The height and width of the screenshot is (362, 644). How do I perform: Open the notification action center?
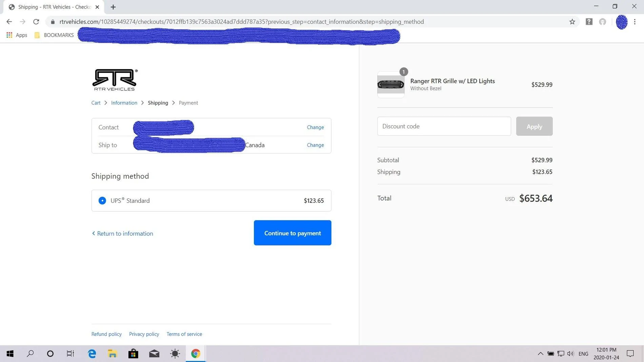tap(630, 354)
